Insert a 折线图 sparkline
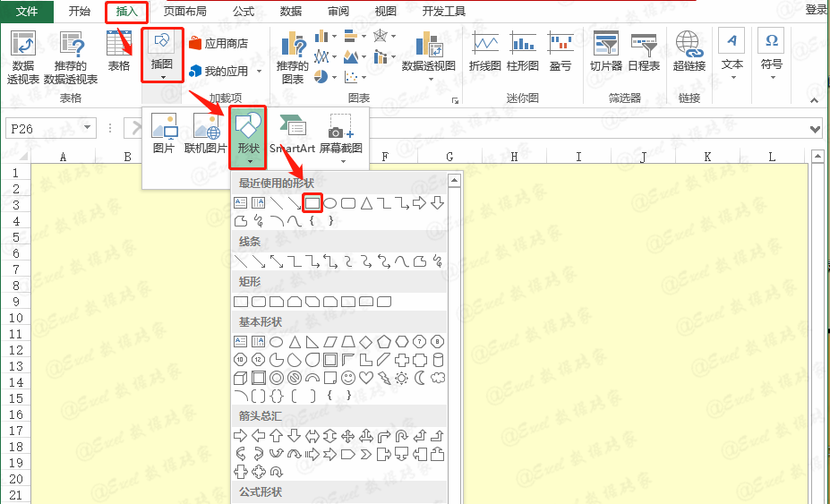This screenshot has height=504, width=830. pos(485,51)
